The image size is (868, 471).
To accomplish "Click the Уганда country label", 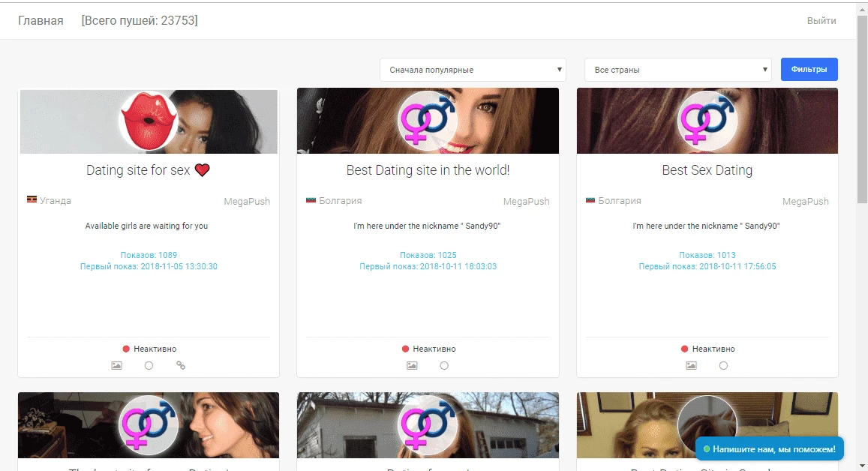I will point(56,200).
